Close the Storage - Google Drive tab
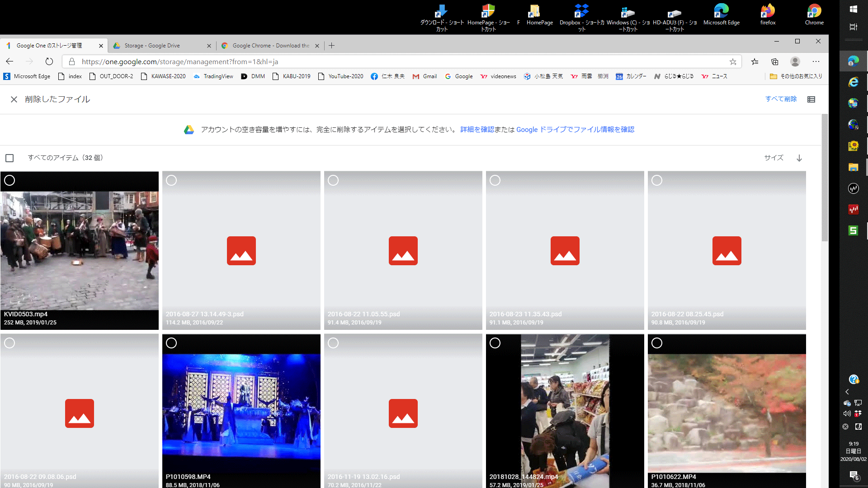The width and height of the screenshot is (868, 488). pyautogui.click(x=209, y=46)
